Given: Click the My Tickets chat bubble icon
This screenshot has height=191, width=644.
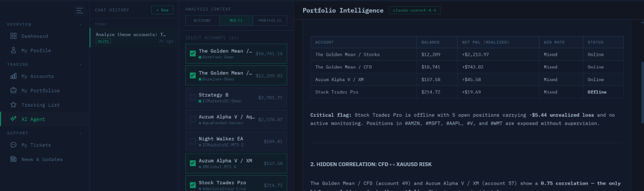Looking at the screenshot, I should click(13, 145).
